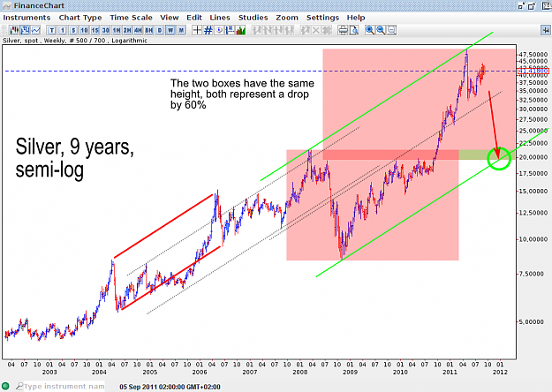552x392 pixels.
Task: Open the Lines menu
Action: click(220, 18)
